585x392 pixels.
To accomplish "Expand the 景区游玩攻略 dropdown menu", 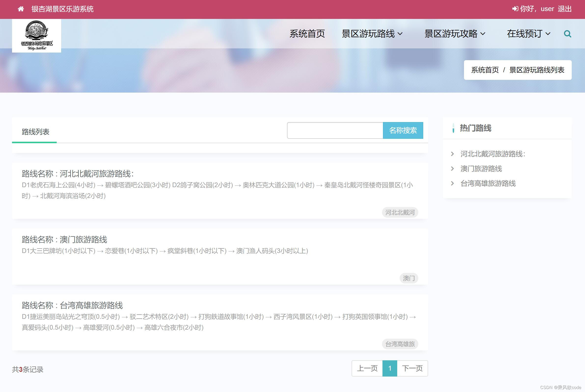I will [455, 34].
